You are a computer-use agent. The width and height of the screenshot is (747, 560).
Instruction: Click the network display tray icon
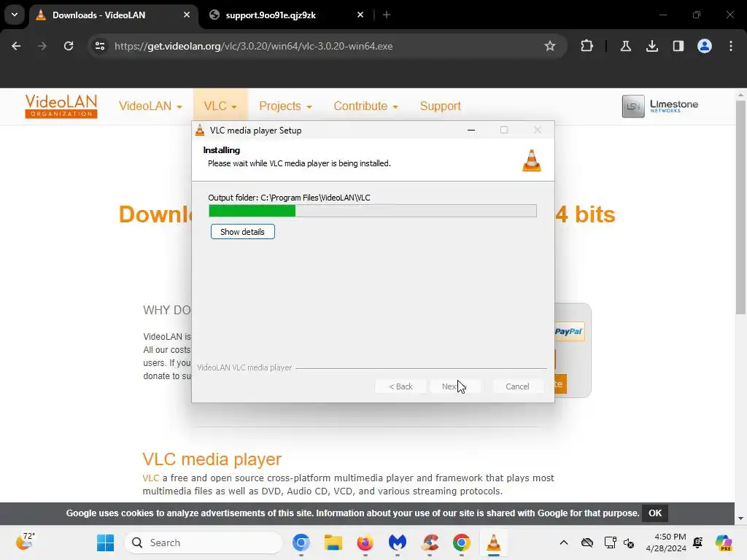(610, 542)
